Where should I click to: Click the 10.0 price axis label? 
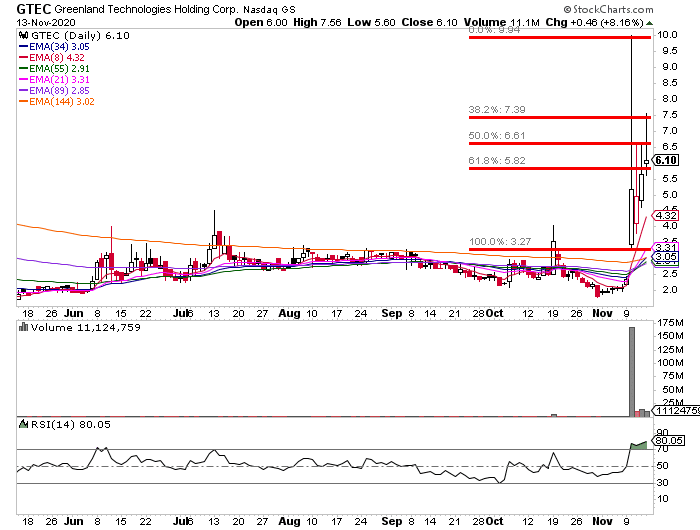point(667,35)
